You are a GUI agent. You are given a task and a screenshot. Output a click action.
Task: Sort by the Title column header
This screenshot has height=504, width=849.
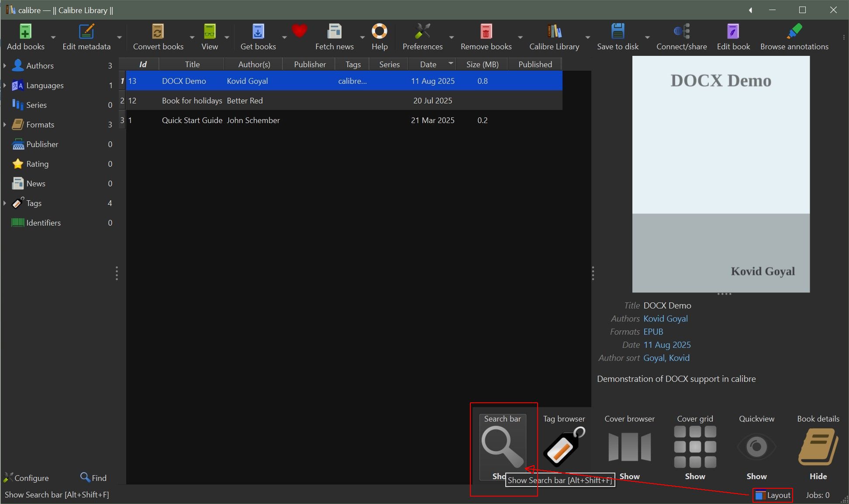[192, 64]
